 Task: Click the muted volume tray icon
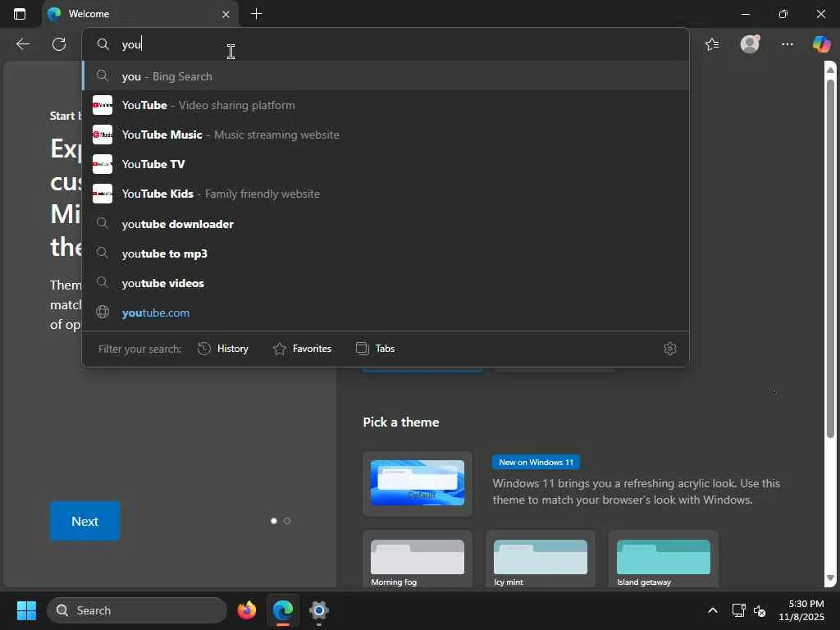point(760,610)
